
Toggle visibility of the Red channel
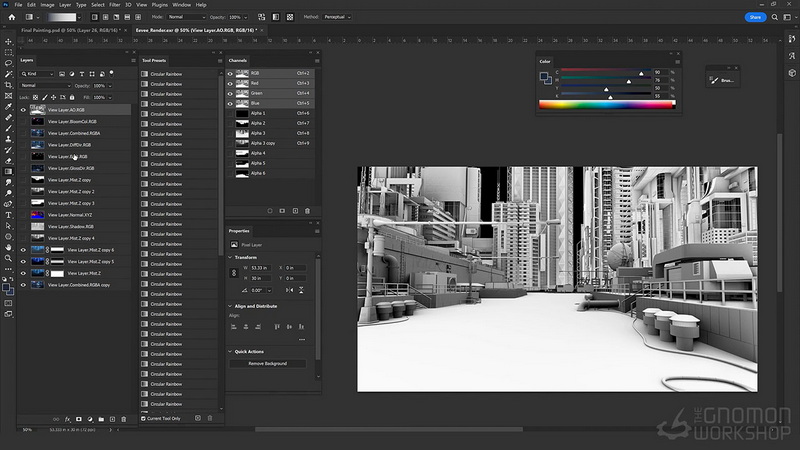click(230, 83)
